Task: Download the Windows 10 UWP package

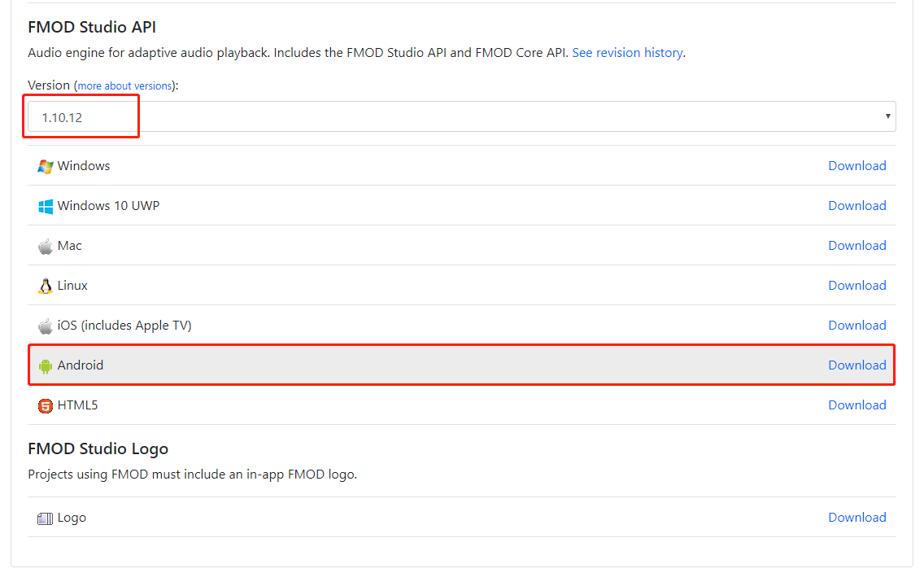Action: [856, 206]
